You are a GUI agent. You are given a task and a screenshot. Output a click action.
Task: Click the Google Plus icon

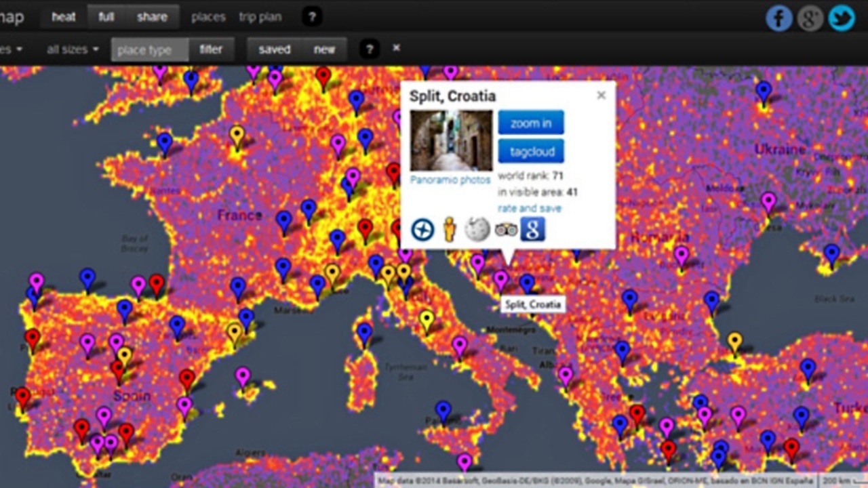pos(810,18)
